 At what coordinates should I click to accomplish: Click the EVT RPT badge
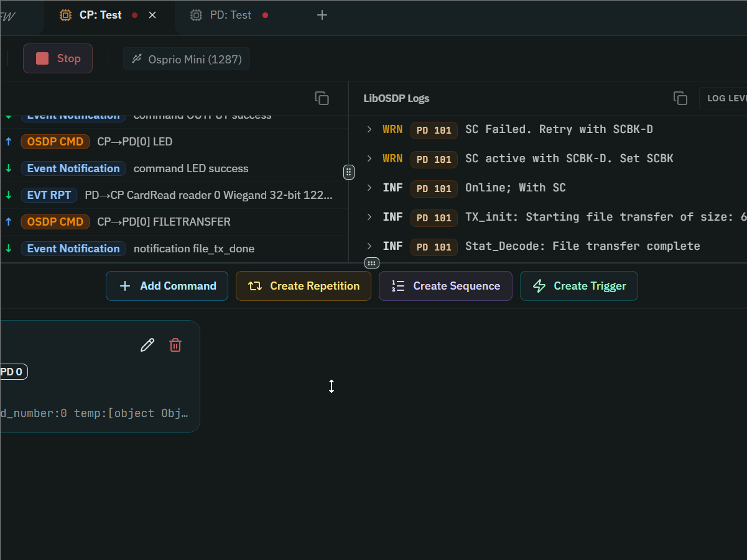49,195
